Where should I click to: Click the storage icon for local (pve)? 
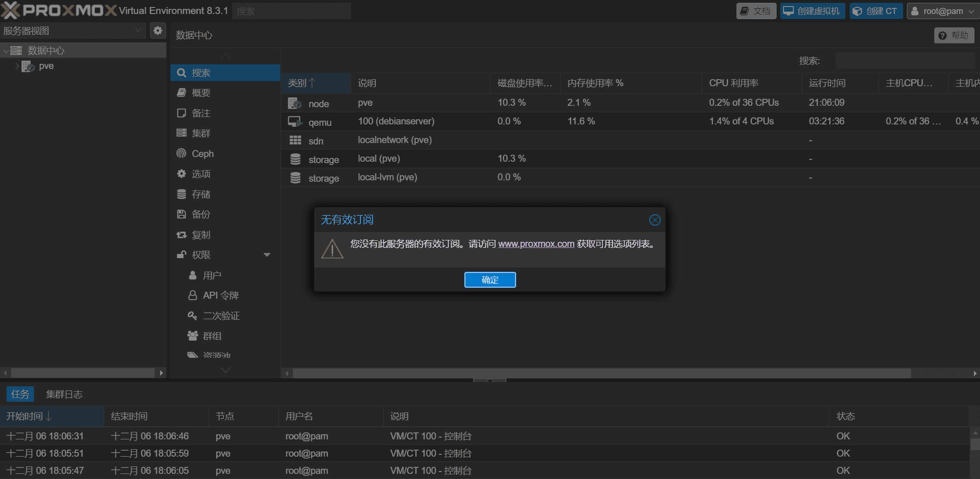(295, 159)
